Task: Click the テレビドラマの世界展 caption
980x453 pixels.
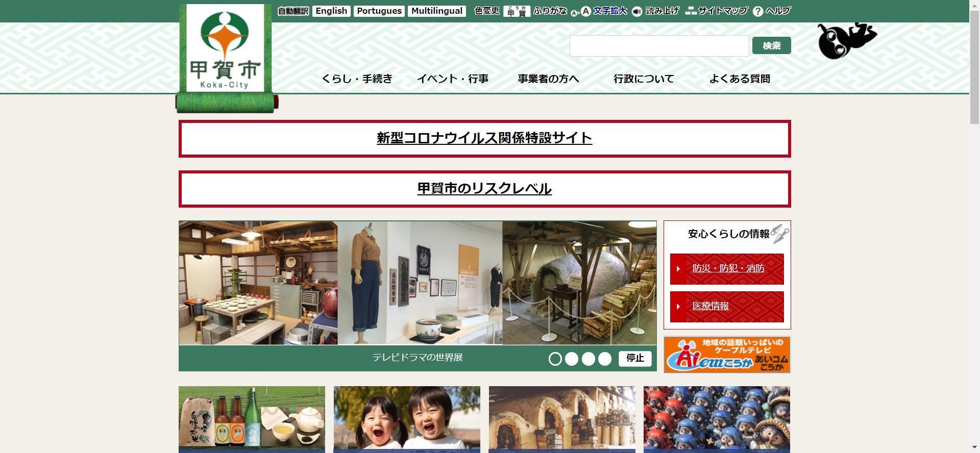Action: pyautogui.click(x=418, y=358)
